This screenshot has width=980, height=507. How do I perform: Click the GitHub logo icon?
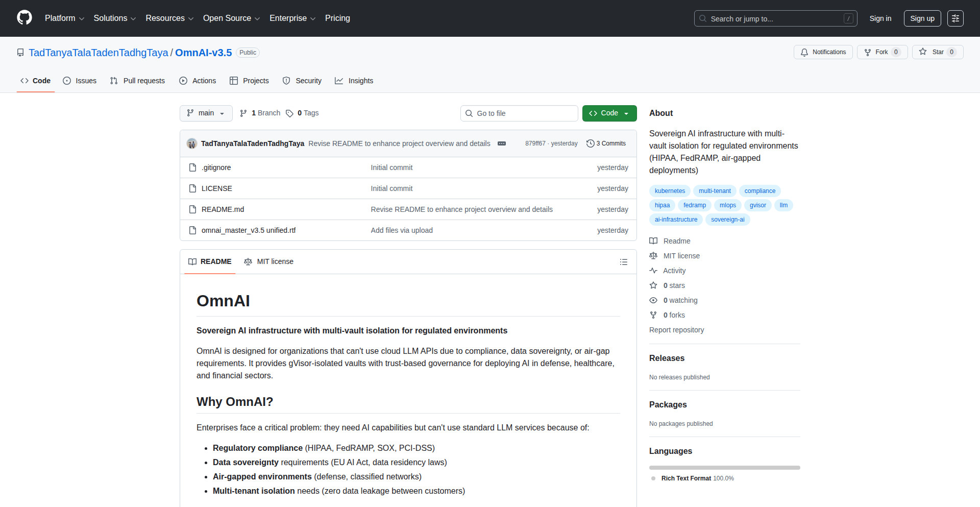coord(24,18)
